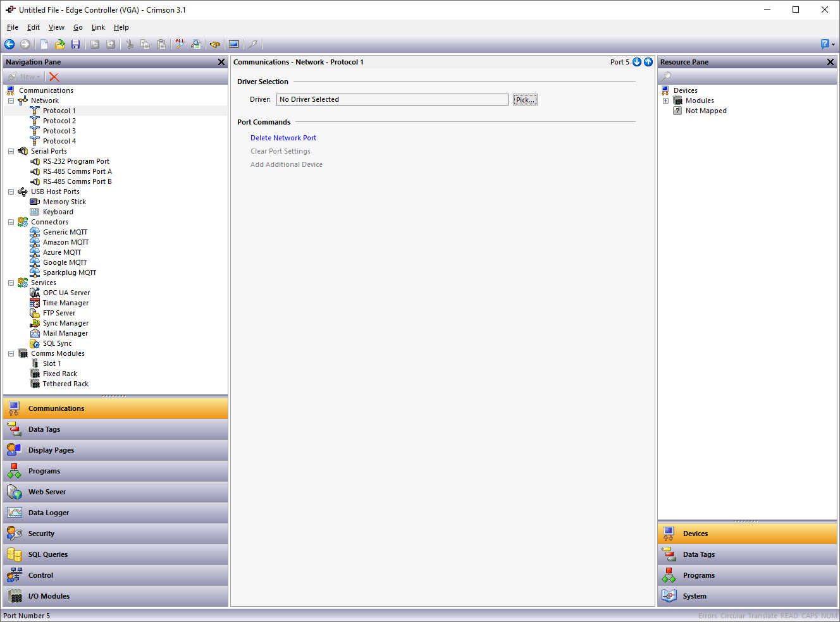Click the Find in page magnifier icon
The height and width of the screenshot is (622, 840).
point(196,44)
